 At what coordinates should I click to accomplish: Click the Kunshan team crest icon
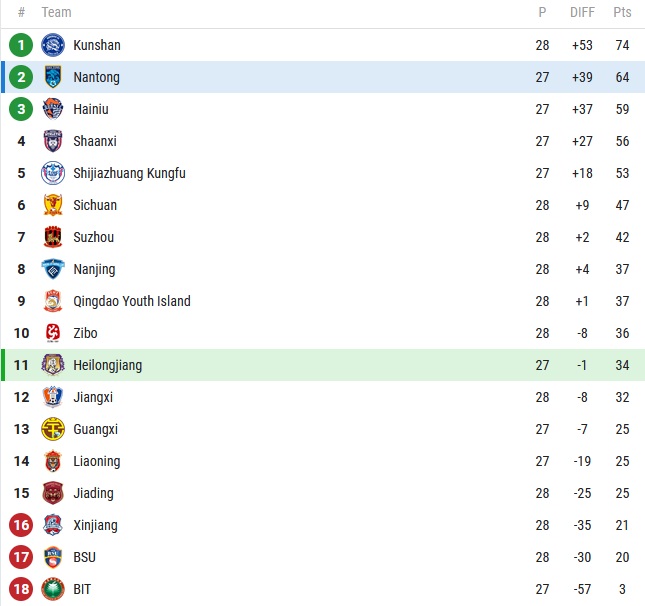(x=53, y=45)
